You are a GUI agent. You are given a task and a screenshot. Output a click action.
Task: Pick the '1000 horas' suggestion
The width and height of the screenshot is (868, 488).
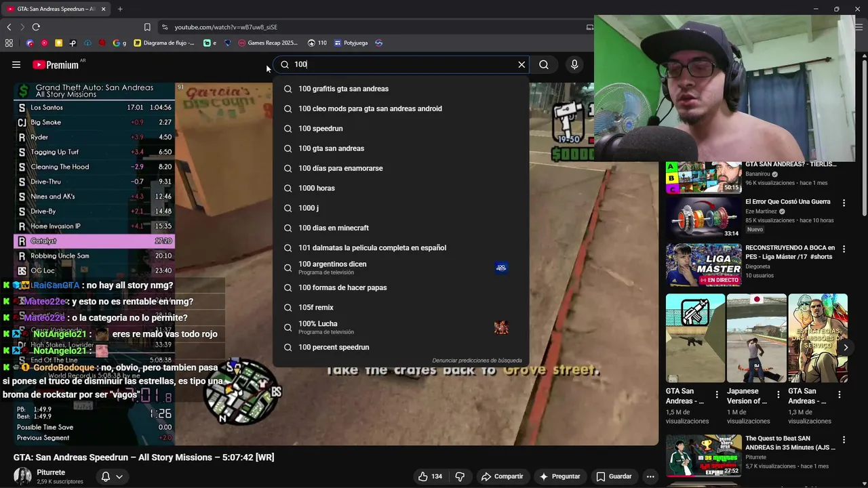(x=401, y=188)
